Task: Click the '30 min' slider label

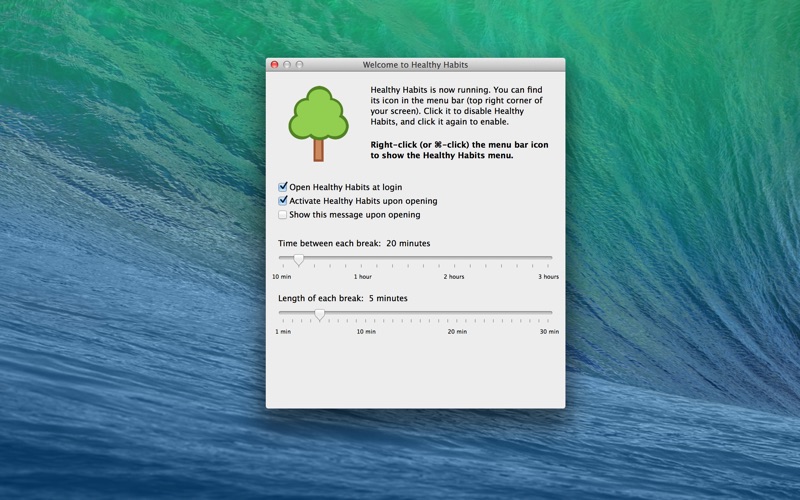Action: (549, 332)
